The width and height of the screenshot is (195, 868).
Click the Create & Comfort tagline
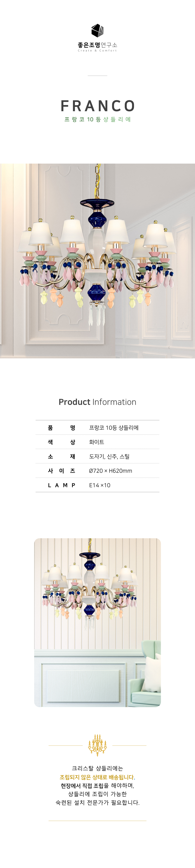click(97, 51)
